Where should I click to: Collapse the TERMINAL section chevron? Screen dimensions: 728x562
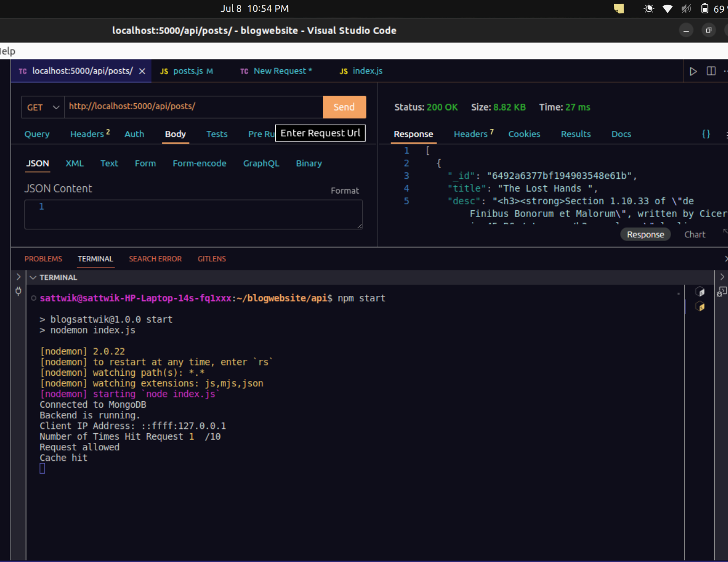(33, 278)
